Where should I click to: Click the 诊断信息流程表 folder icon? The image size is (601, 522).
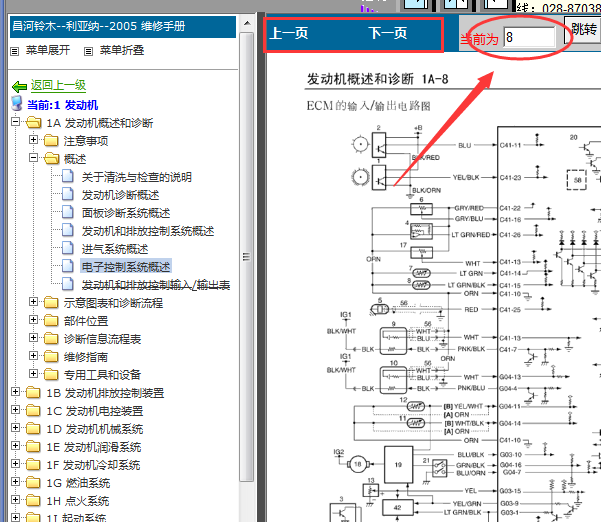pos(51,339)
